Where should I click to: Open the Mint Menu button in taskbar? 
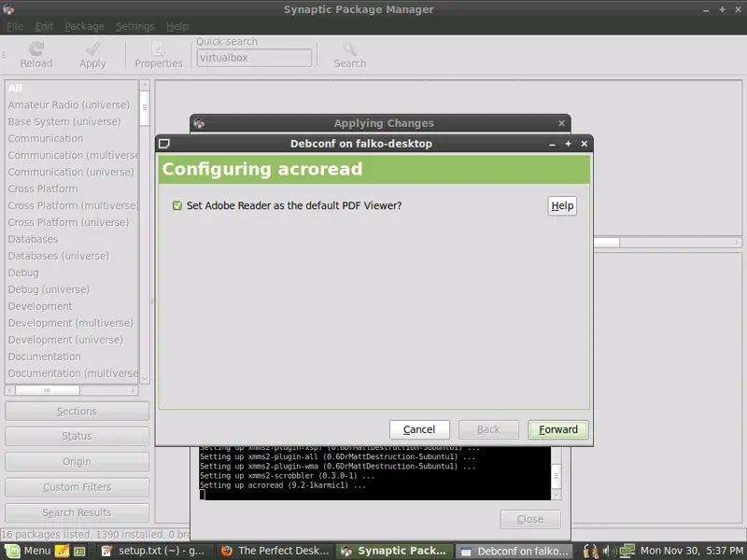[27, 551]
